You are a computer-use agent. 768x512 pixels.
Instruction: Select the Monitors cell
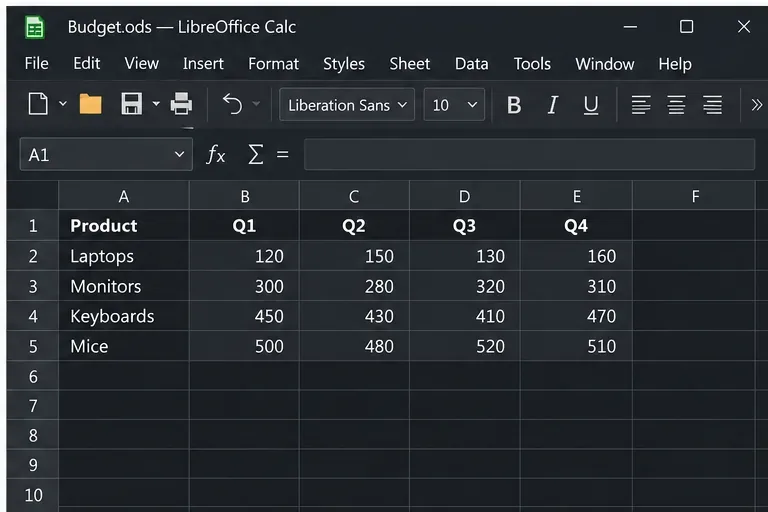124,286
